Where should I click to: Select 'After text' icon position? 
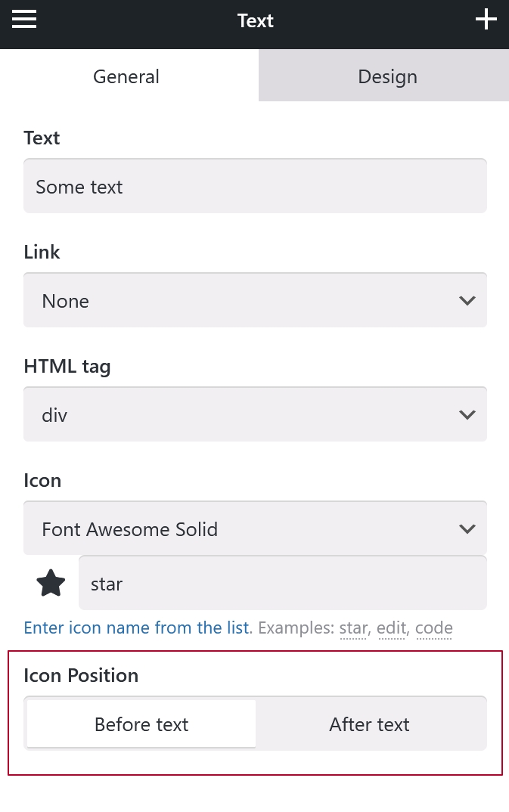369,724
